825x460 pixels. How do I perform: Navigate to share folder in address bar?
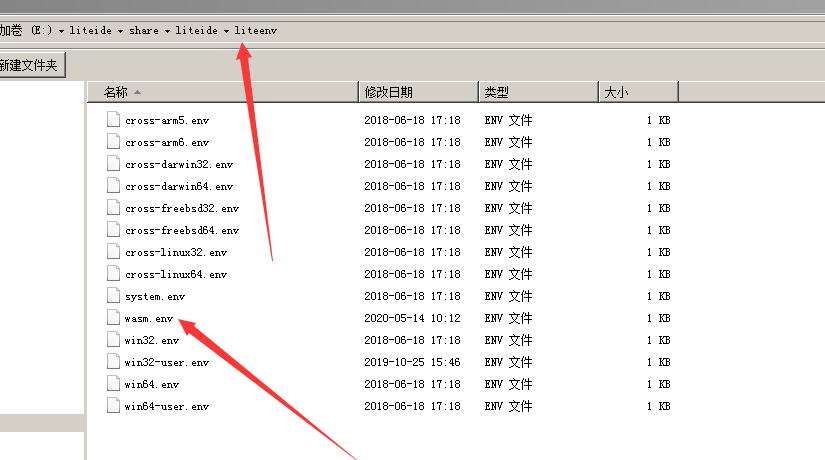144,31
